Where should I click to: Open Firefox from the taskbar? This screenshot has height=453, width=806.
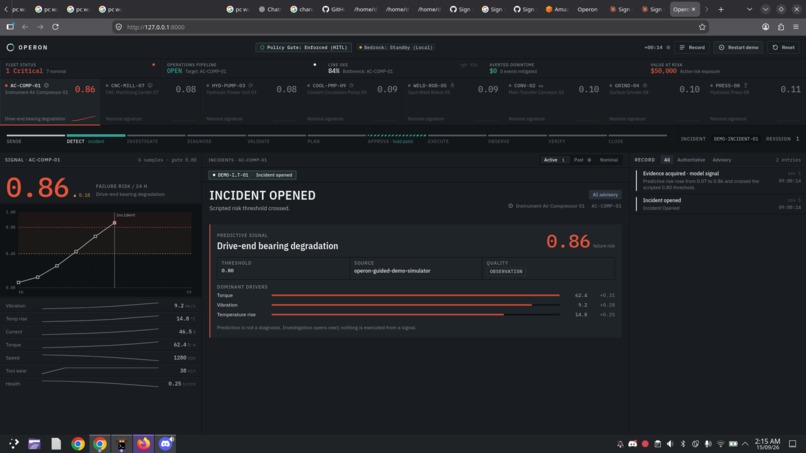[x=143, y=443]
